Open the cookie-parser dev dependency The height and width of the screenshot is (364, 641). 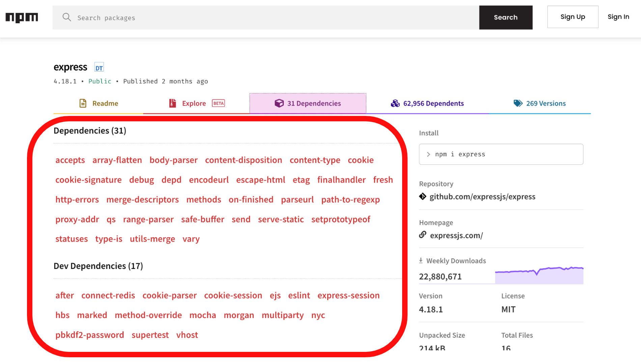tap(169, 296)
